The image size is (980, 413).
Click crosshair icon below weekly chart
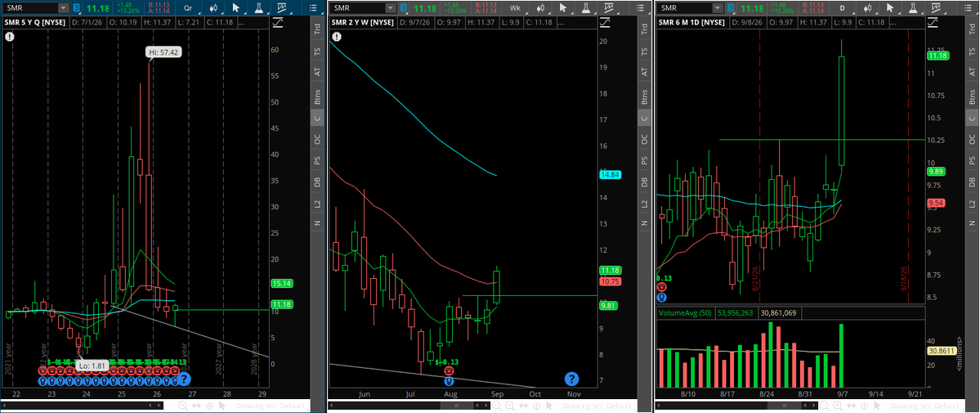click(536, 406)
